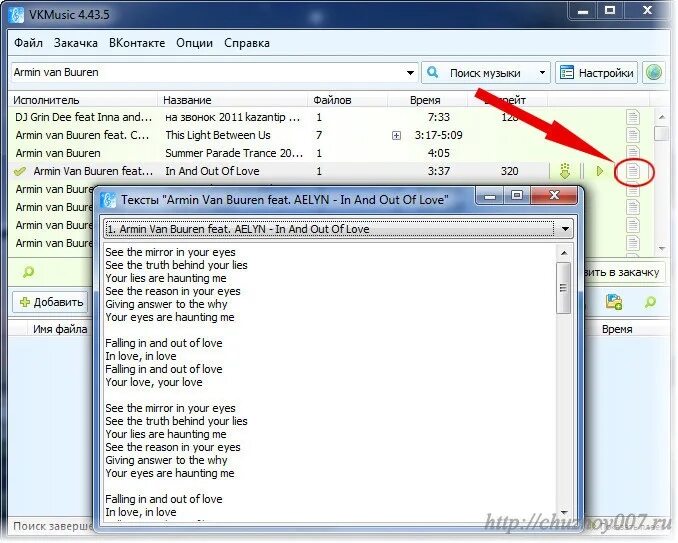Click the 3:17-5:09 duration cell
This screenshot has height=543, width=678.
438,135
